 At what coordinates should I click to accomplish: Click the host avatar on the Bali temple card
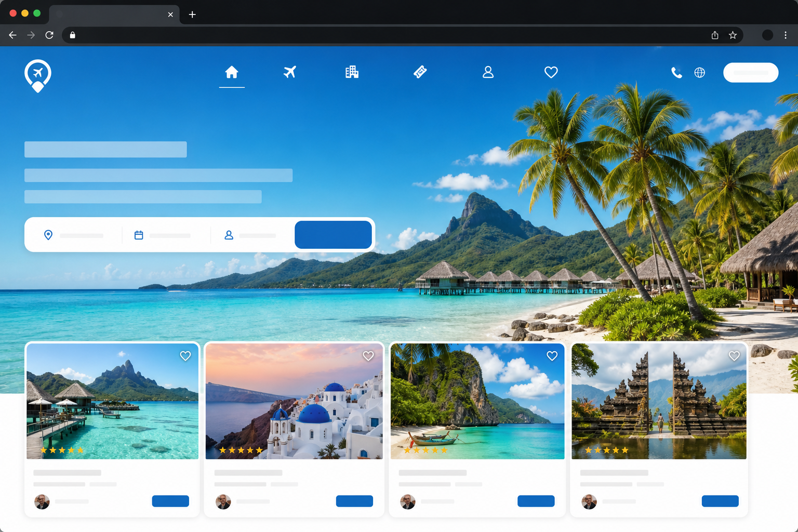coord(589,502)
